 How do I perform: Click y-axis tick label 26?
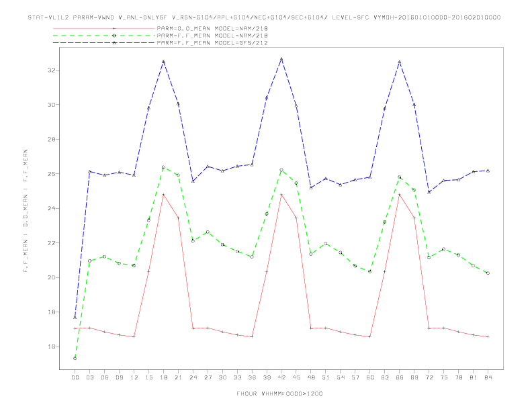pos(51,174)
